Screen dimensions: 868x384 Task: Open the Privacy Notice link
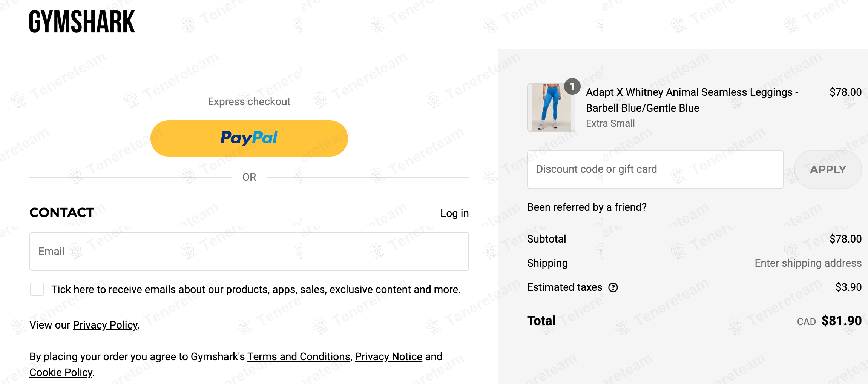coord(388,356)
